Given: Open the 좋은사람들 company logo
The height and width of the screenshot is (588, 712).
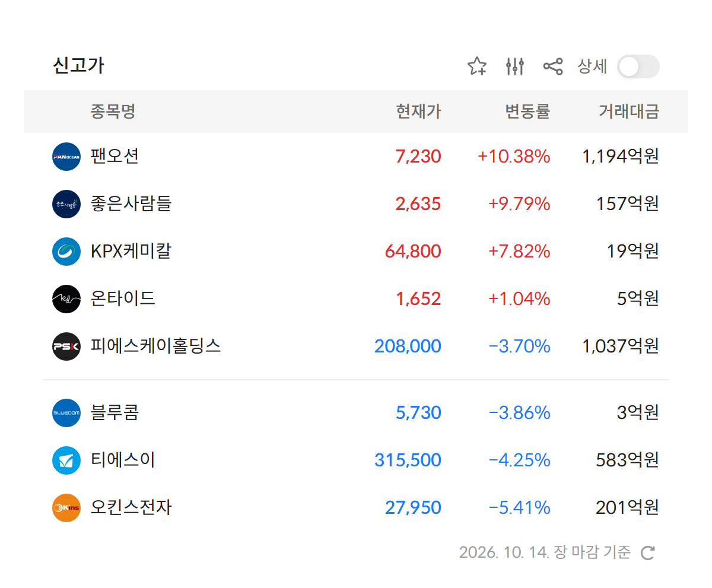Looking at the screenshot, I should tap(66, 204).
